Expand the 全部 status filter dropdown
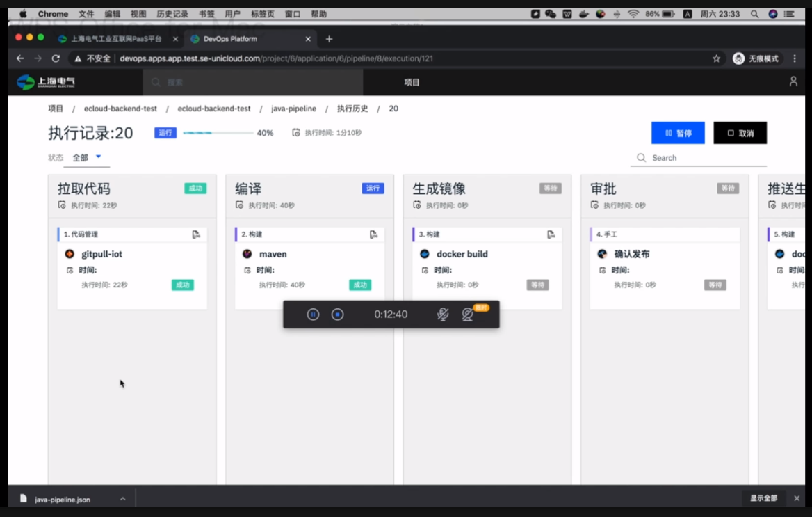Screen dimensions: 812x517 pos(86,157)
